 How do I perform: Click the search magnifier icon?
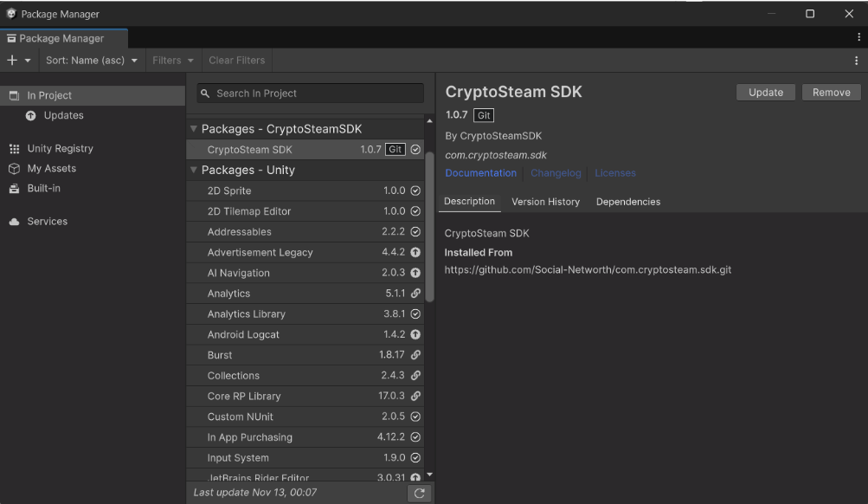[205, 94]
